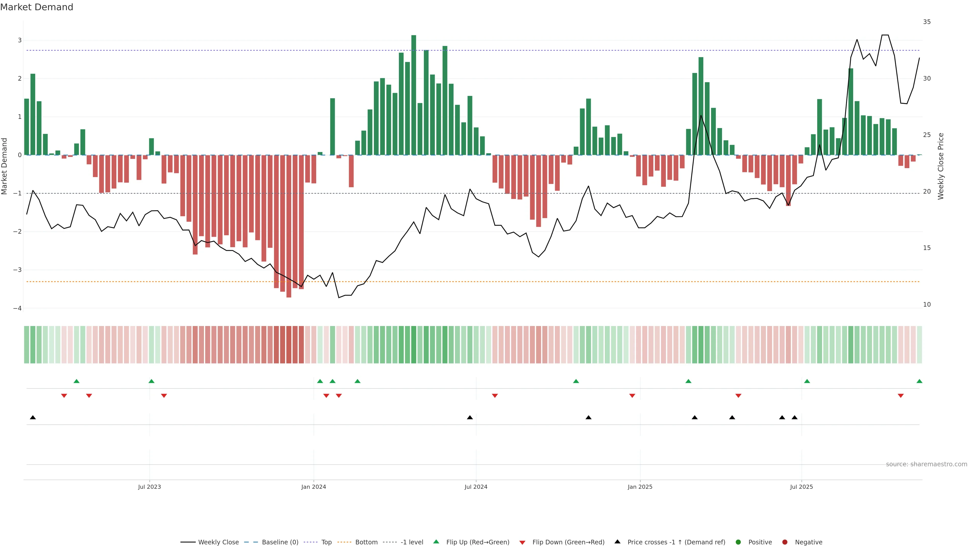Click the red Negative legend dot
Image resolution: width=980 pixels, height=551 pixels.
tap(785, 542)
